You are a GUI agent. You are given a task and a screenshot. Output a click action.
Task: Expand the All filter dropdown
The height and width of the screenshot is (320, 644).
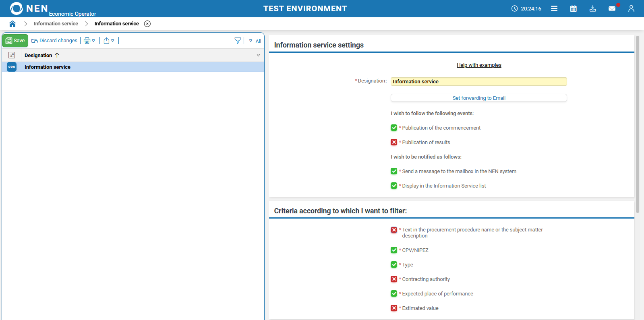pos(255,41)
